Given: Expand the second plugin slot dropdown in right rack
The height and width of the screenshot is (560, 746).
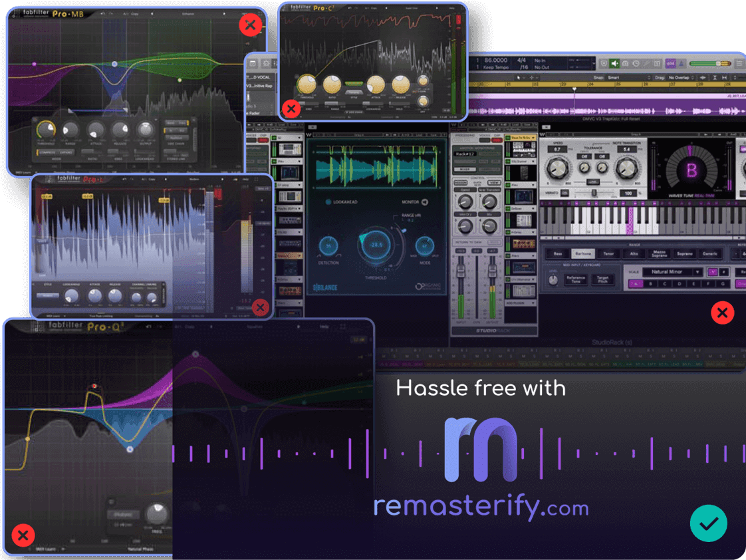Looking at the screenshot, I should tap(533, 162).
